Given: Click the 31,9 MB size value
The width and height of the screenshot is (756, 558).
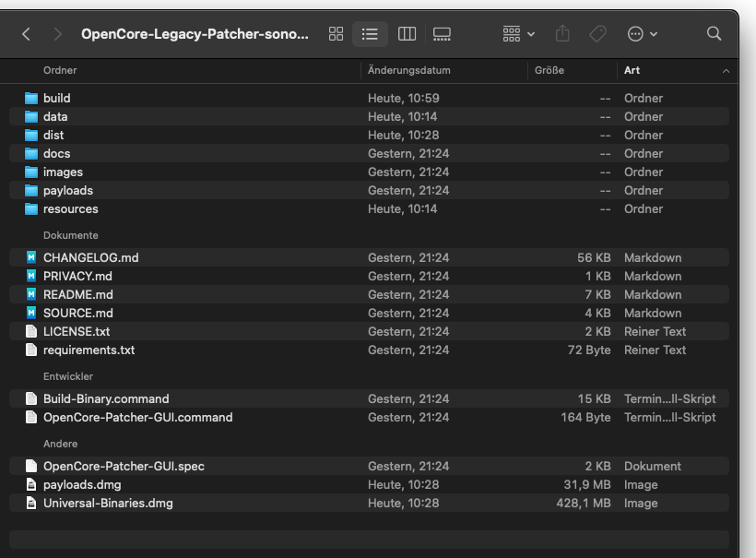Looking at the screenshot, I should [587, 485].
